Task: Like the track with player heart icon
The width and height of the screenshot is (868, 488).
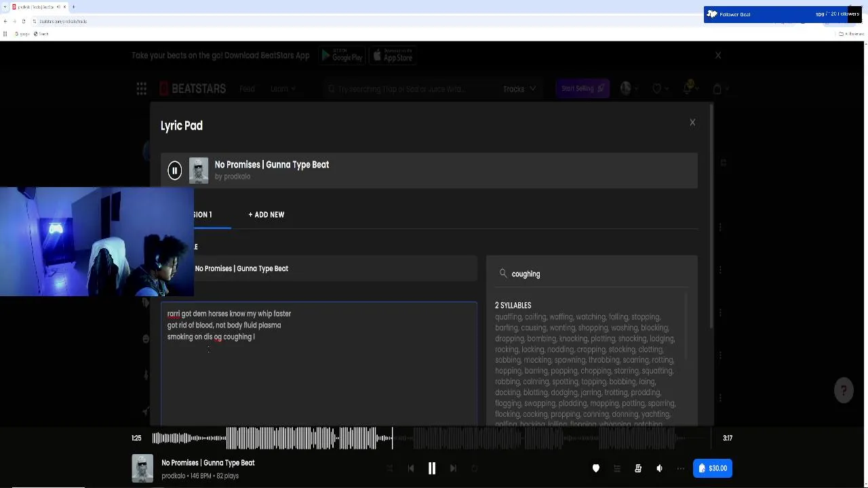Action: [595, 468]
